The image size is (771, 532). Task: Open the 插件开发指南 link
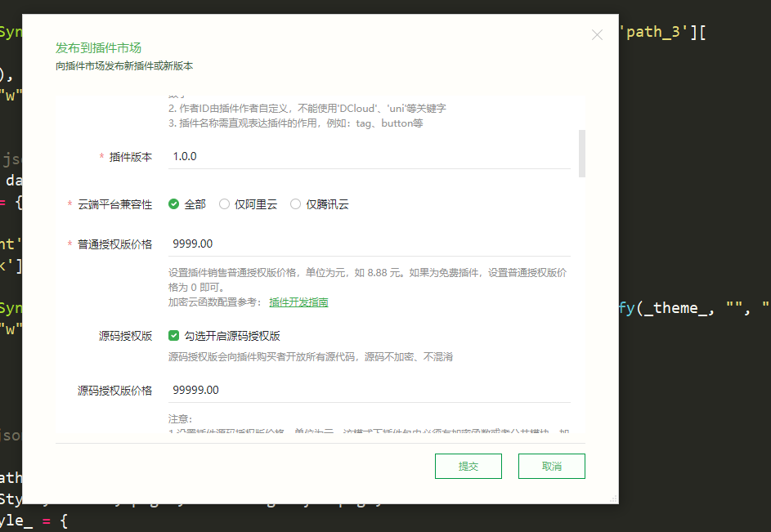coord(298,302)
